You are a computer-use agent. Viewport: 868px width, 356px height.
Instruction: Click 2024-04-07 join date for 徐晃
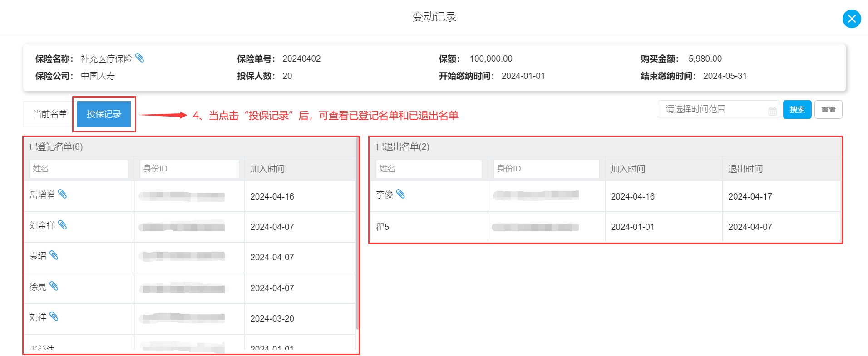(x=272, y=288)
